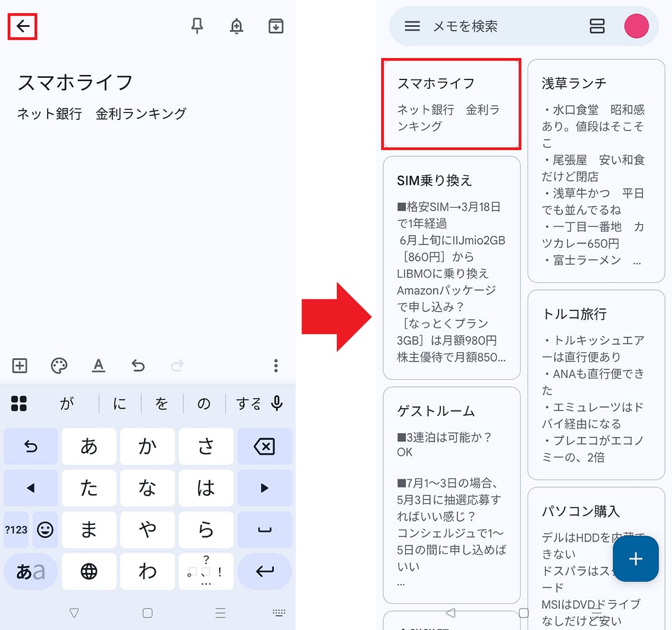Open the background color palette icon
Viewport: 672px width, 630px height.
pos(59,366)
